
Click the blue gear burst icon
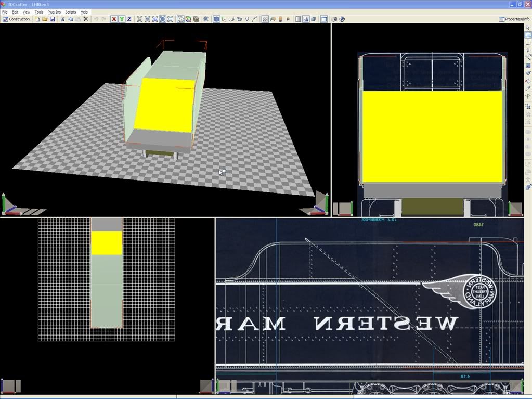coord(206,19)
